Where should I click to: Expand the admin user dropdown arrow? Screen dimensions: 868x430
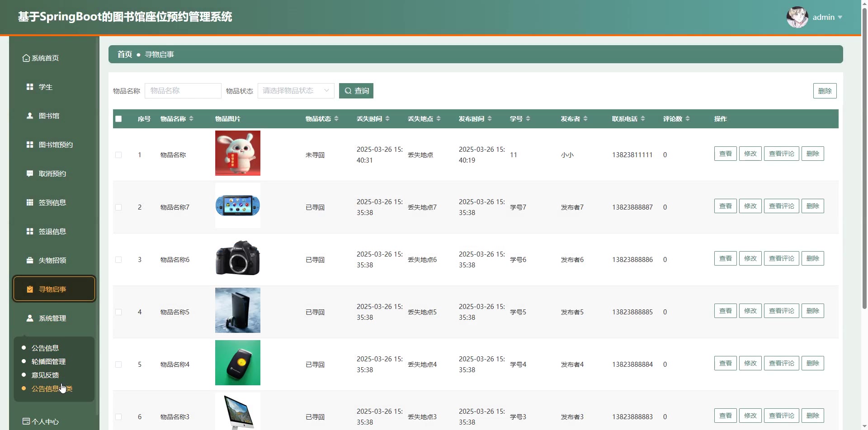coord(840,17)
